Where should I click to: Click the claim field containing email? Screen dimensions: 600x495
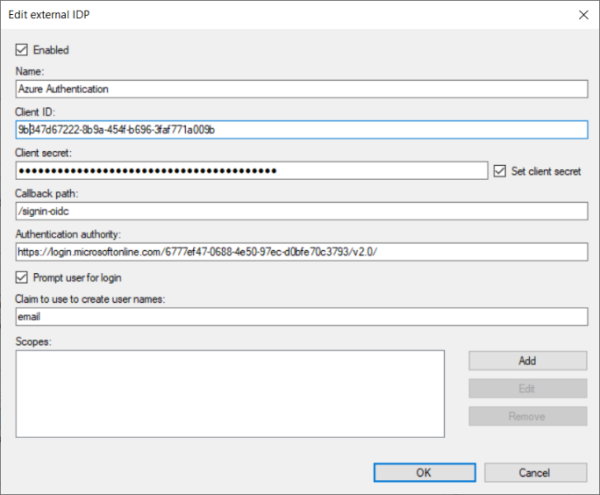(x=300, y=317)
